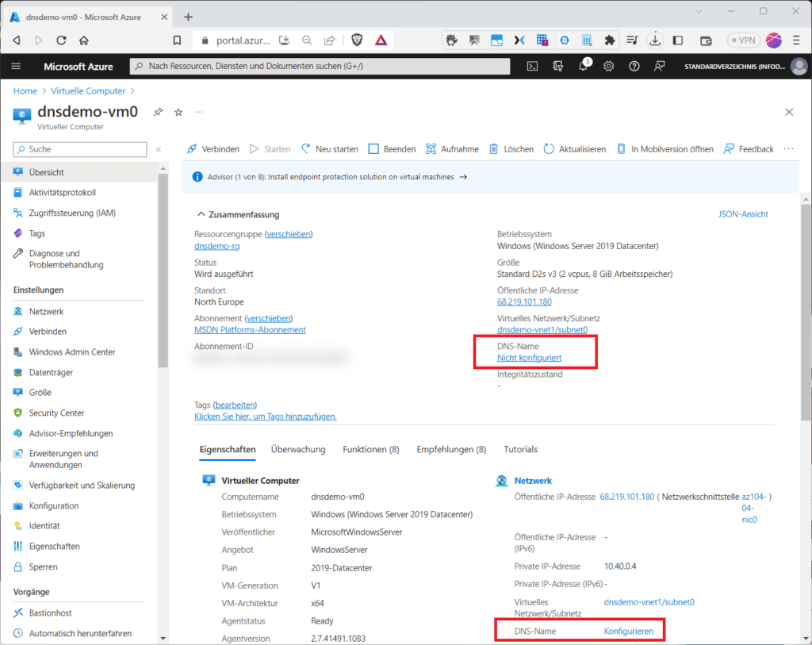Click the Tags bearbeiten link

(235, 405)
